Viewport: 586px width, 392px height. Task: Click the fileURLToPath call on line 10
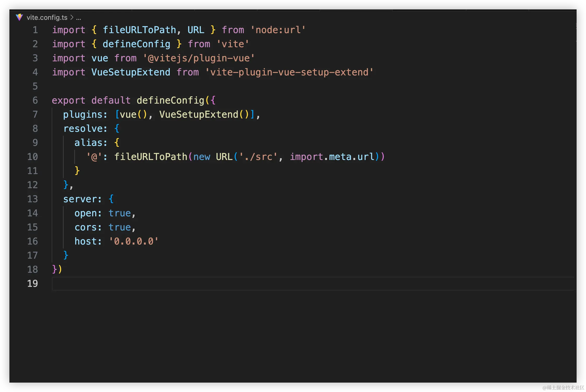[151, 157]
